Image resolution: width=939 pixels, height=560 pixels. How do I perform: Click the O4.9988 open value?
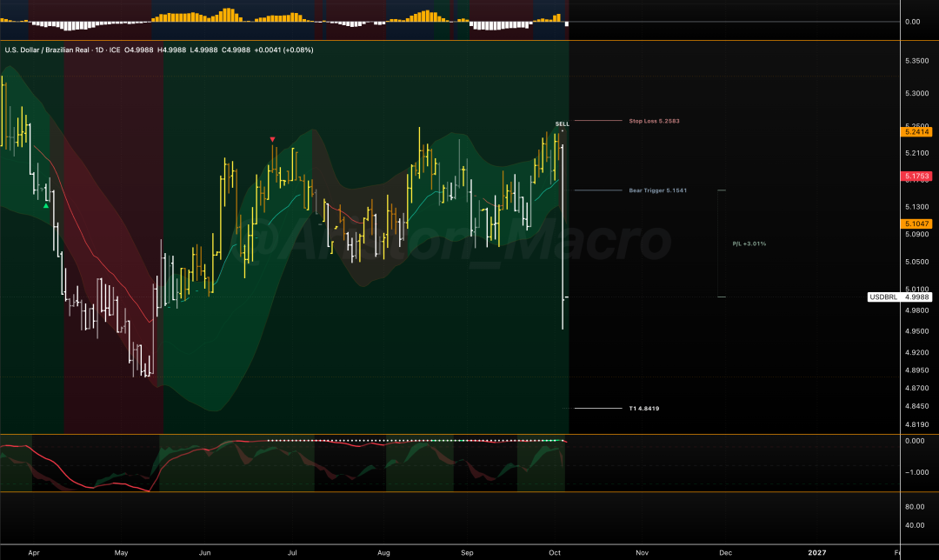[139, 50]
